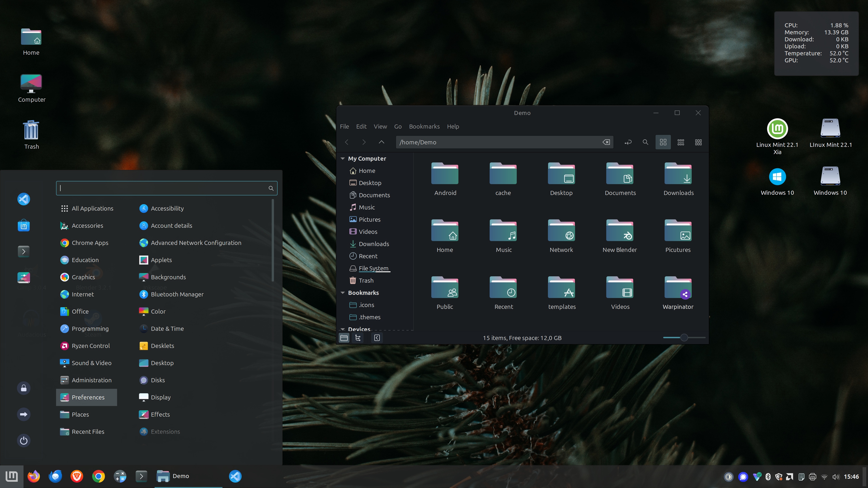Collapse the Devices section
Screen dimensions: 868x488
(343, 329)
